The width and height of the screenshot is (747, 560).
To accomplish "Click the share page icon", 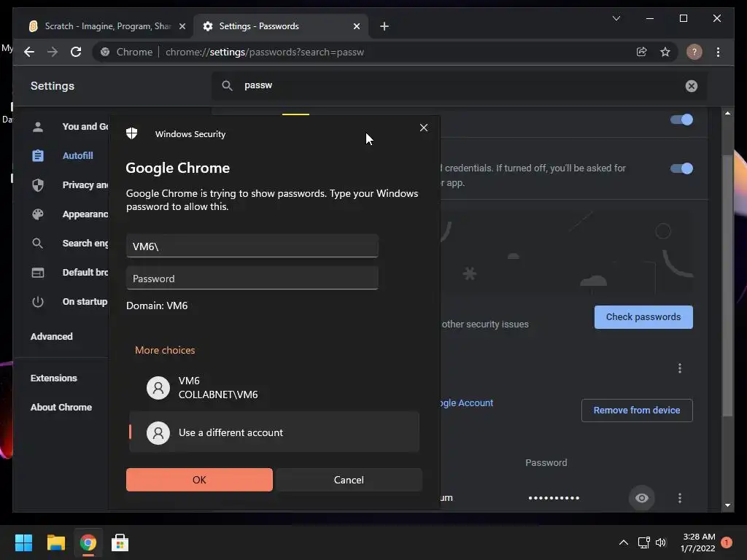I will 642,52.
